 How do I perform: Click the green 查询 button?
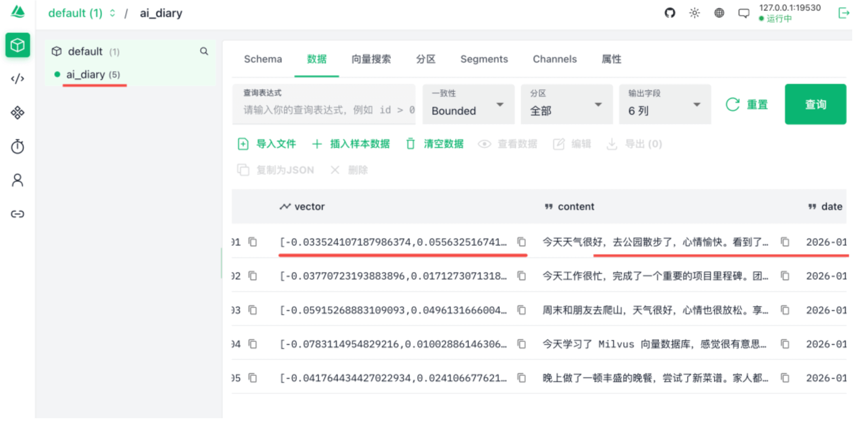[x=816, y=104]
